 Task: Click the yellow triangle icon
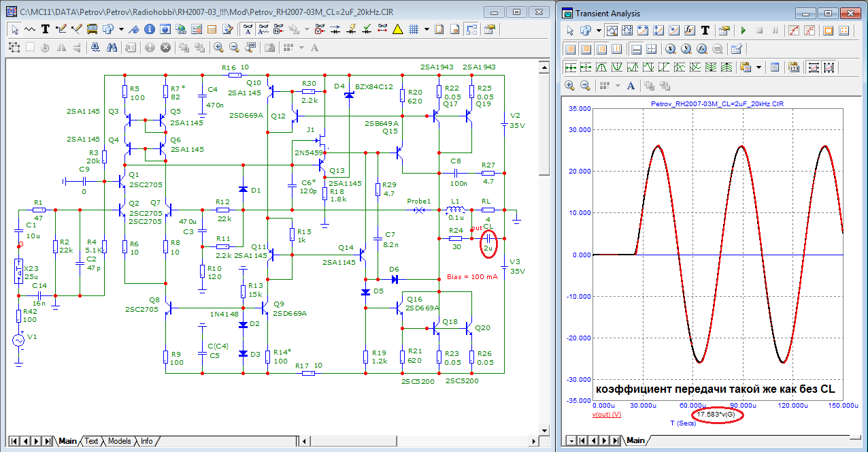398,29
